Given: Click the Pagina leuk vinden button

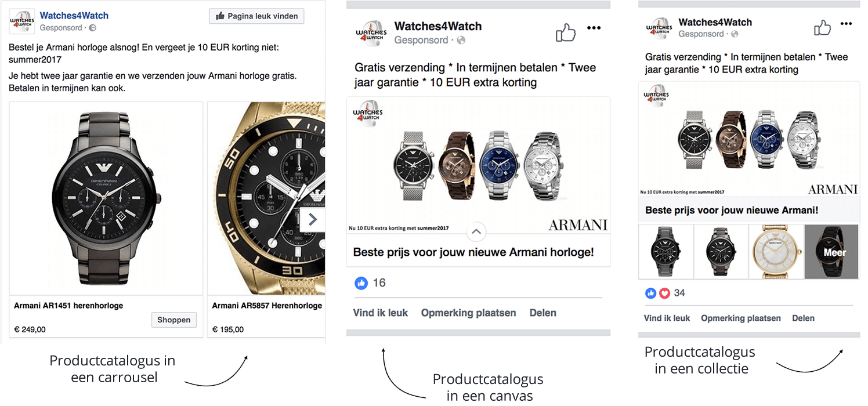Looking at the screenshot, I should coord(256,16).
